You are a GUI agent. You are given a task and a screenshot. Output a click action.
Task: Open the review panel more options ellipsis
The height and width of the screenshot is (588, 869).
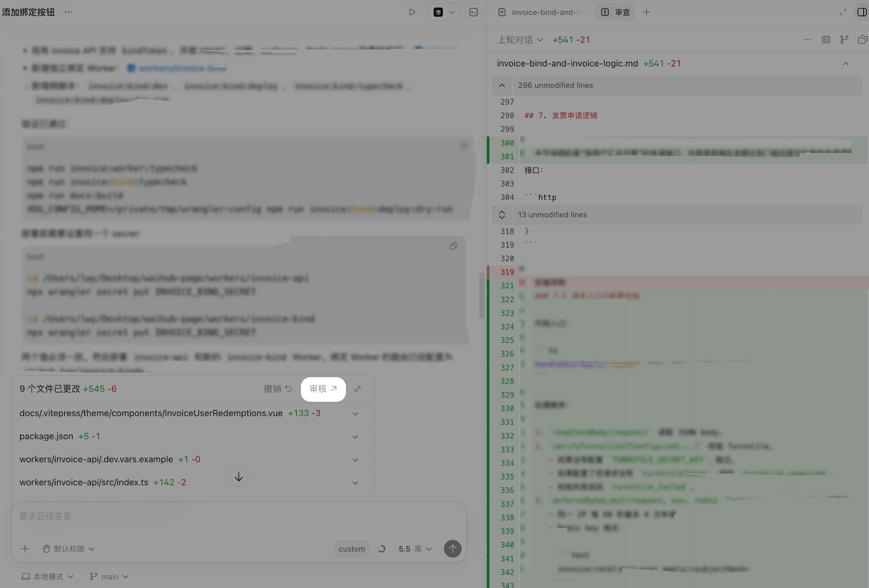click(808, 40)
